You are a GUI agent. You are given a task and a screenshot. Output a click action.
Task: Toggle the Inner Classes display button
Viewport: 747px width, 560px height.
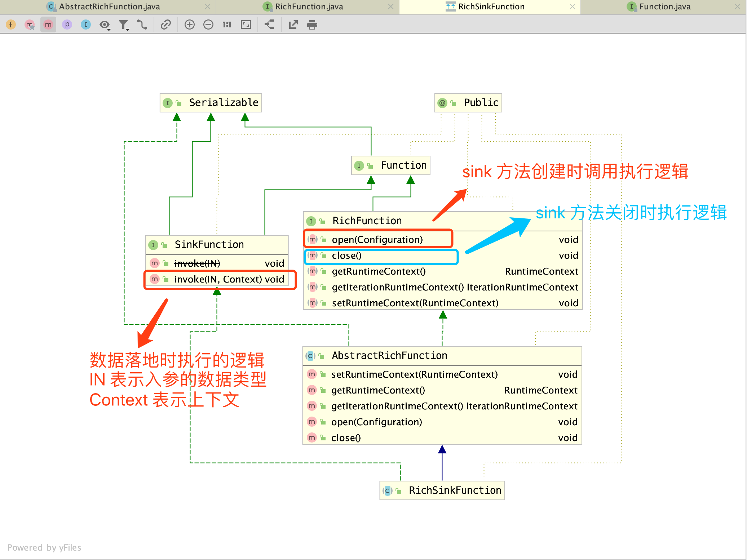coord(86,25)
